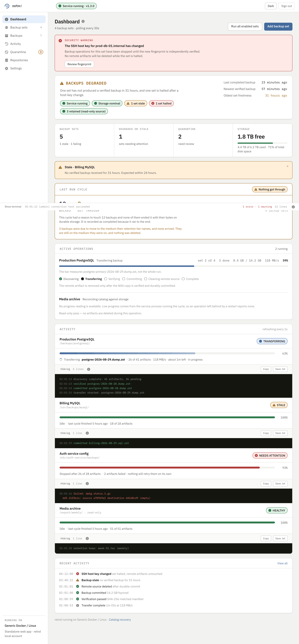Click Add backup set
299x644 pixels.
[x=278, y=27]
